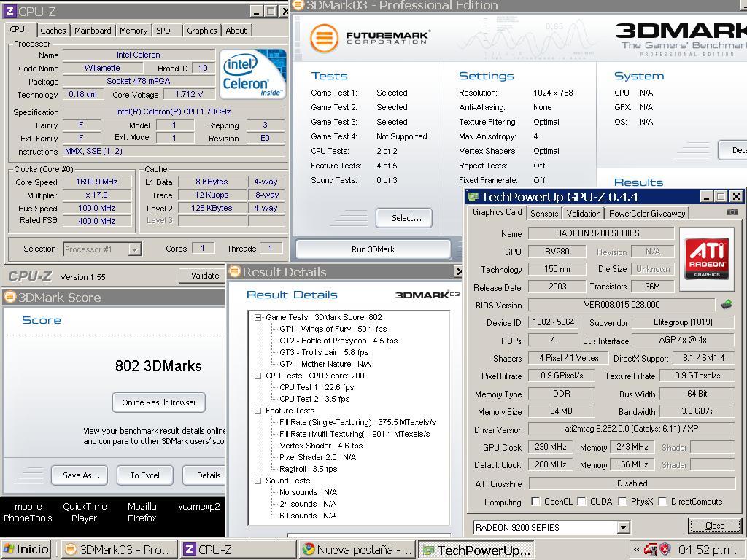Open the PowerColor Giveaway tab in GPU-Z
This screenshot has height=560, width=747.
pos(648,214)
